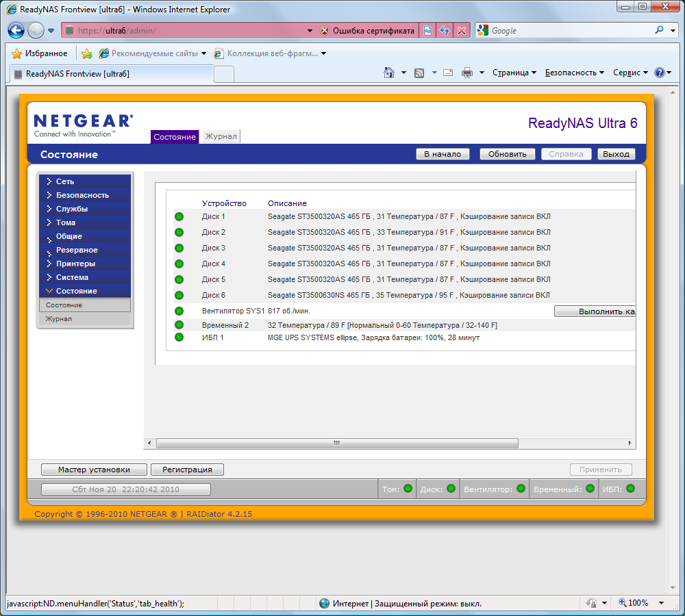Click the refresh page icon
The height and width of the screenshot is (616, 685).
click(445, 31)
